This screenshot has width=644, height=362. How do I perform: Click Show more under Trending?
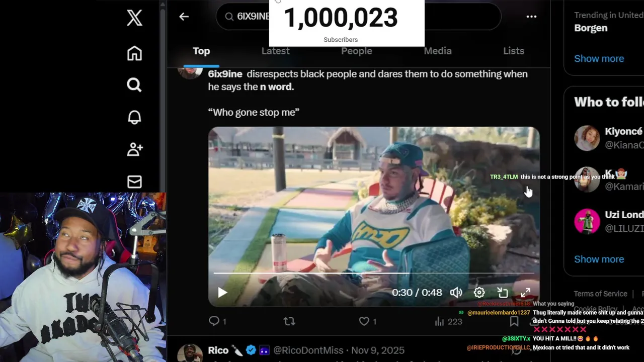pos(599,58)
